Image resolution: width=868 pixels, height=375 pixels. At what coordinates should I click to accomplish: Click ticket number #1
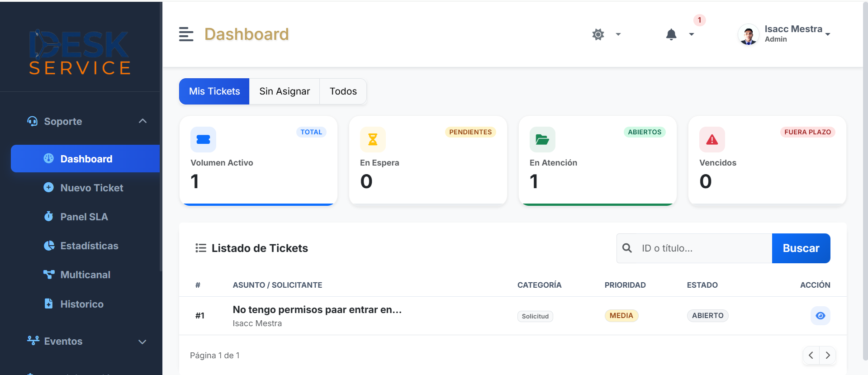[x=200, y=316]
